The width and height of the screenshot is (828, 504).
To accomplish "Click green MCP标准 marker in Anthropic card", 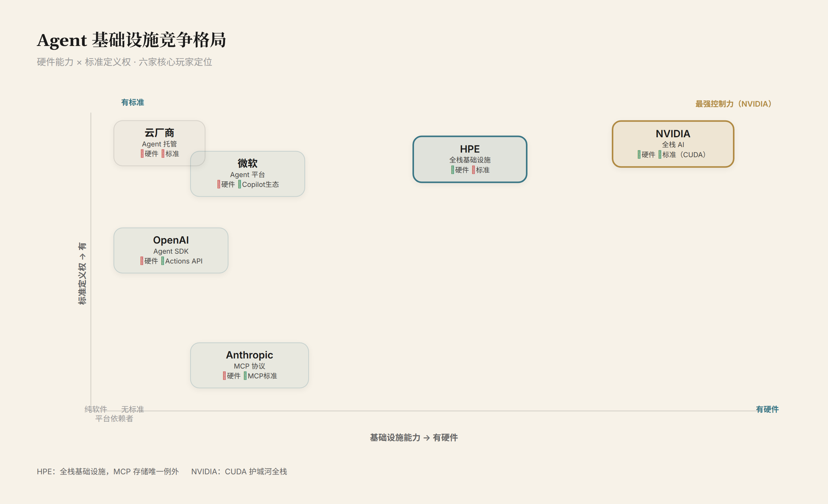I will (245, 376).
